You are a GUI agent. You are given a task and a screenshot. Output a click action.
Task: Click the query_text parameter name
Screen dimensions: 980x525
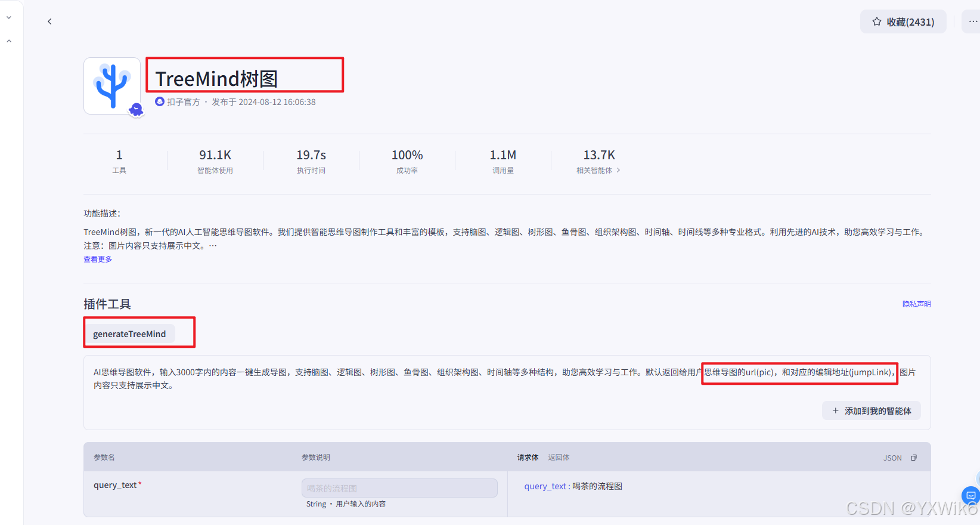[x=115, y=485]
